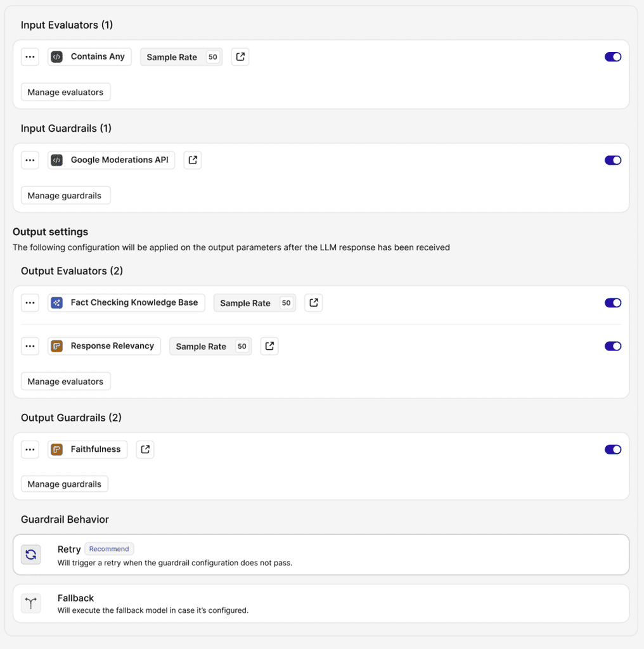Switch off the Faithfulness guardrail toggle
644x649 pixels.
[612, 449]
